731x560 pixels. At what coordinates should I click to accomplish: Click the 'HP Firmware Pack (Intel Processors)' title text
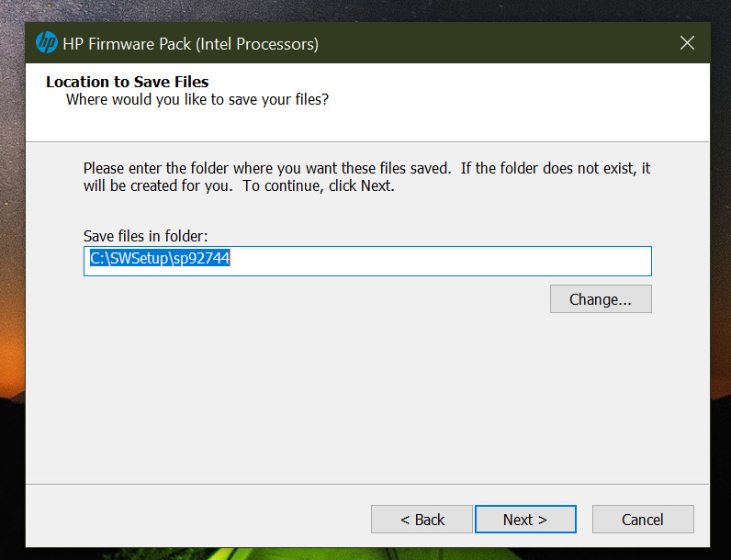[191, 43]
